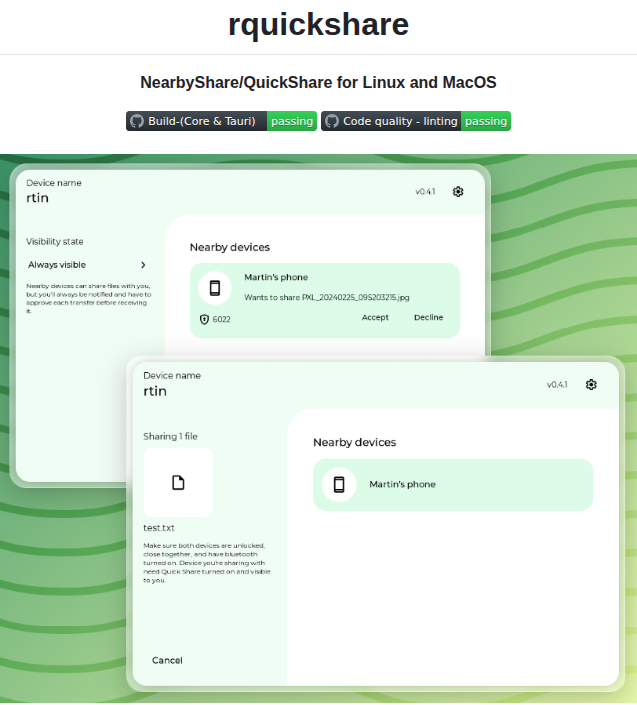Click GitHub logo on Code quality badge
The width and height of the screenshot is (637, 705).
[332, 121]
